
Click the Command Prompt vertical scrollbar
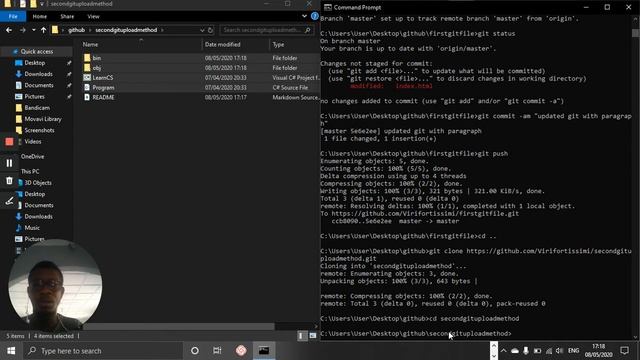(x=636, y=33)
